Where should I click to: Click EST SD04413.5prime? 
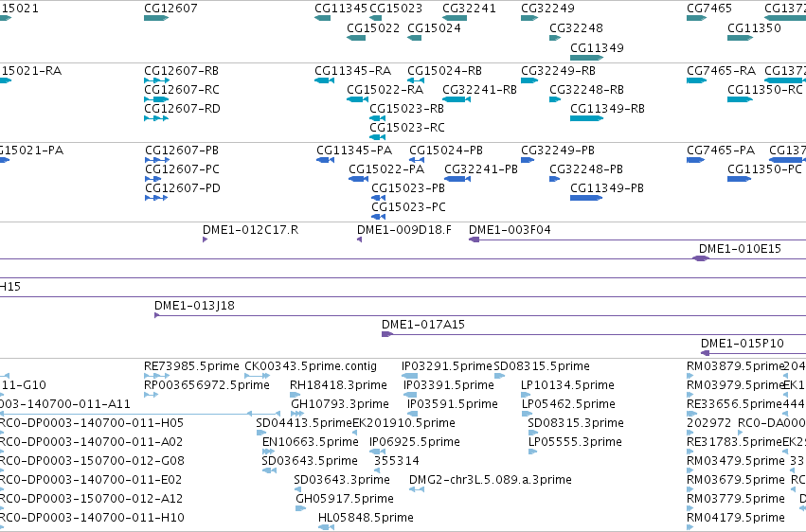[x=304, y=424]
